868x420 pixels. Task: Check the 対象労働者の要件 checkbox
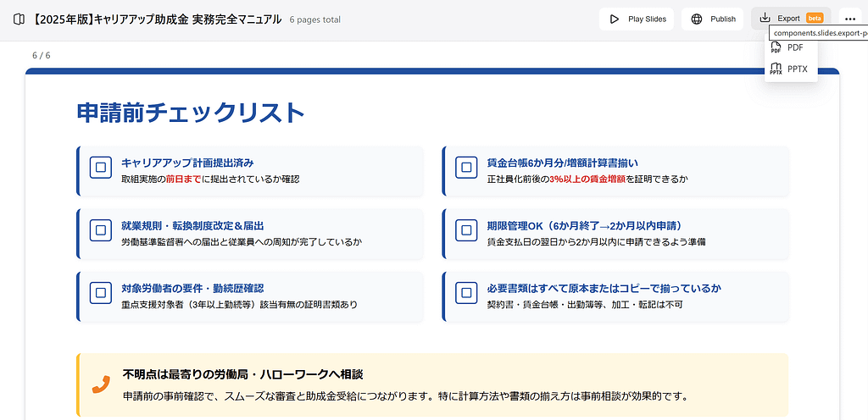click(x=101, y=293)
